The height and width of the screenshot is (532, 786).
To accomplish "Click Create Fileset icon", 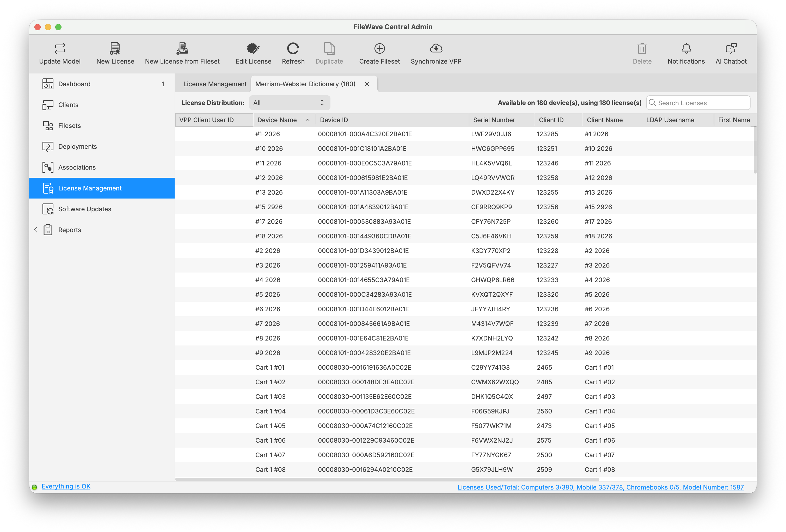I will (379, 48).
